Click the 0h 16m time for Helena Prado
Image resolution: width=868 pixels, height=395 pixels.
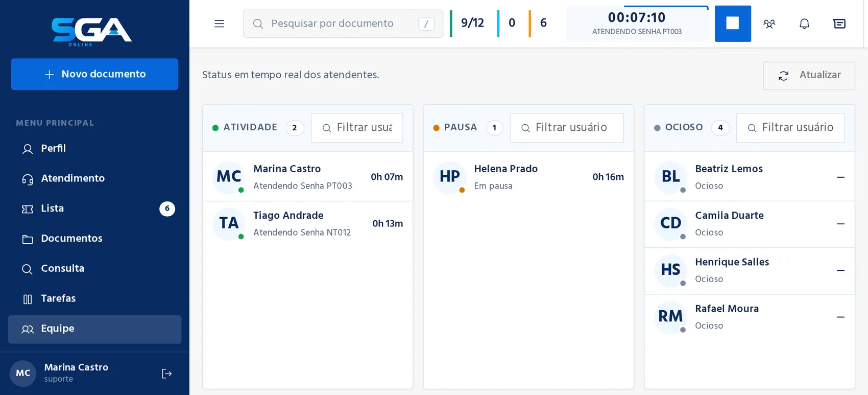click(x=608, y=177)
